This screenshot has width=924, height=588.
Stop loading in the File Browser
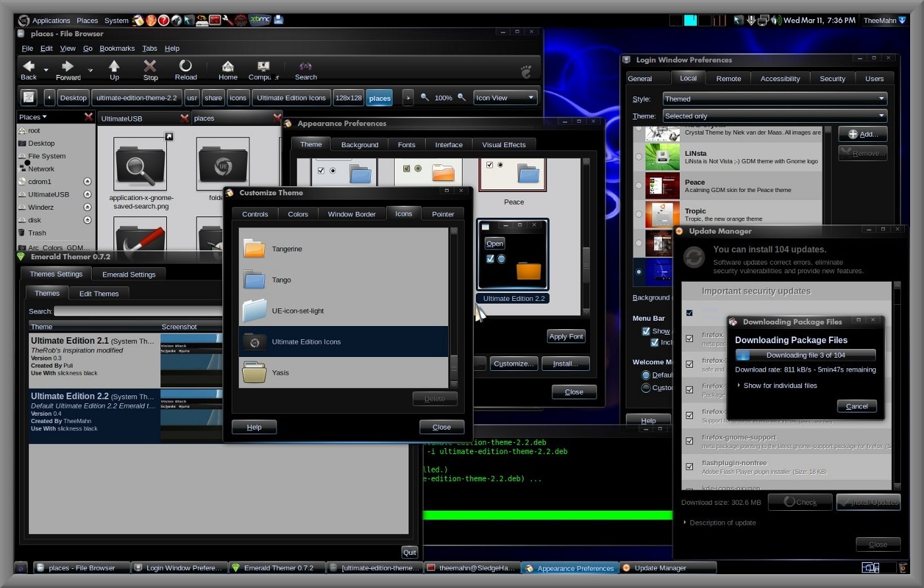(150, 69)
